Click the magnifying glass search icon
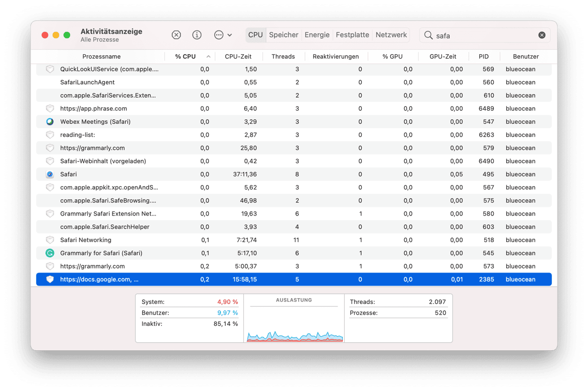This screenshot has width=588, height=391. click(428, 35)
